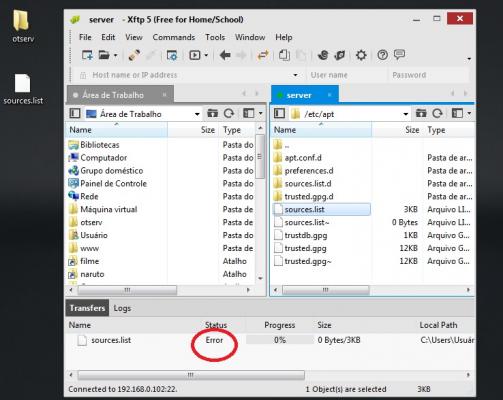Image resolution: width=503 pixels, height=400 pixels.
Task: Open the File menu
Action: coord(85,37)
